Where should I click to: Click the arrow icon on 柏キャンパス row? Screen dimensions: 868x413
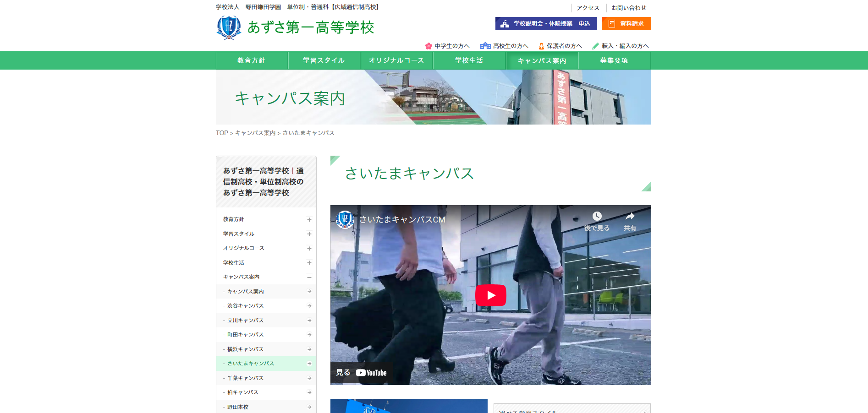[x=309, y=392]
